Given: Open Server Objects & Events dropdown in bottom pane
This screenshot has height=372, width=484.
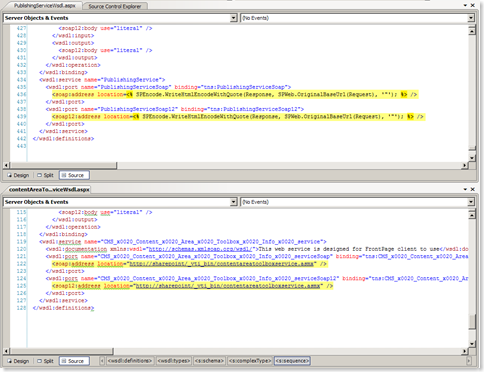Looking at the screenshot, I should point(234,202).
